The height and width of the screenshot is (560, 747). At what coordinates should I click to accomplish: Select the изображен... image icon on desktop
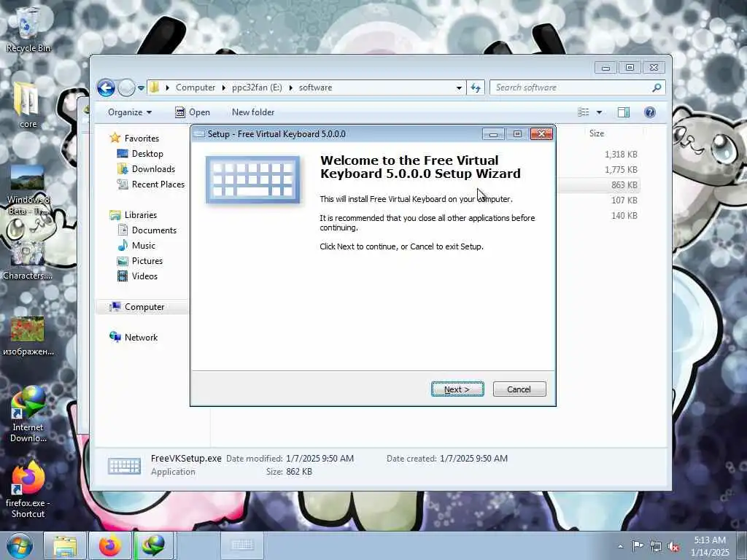pyautogui.click(x=28, y=336)
